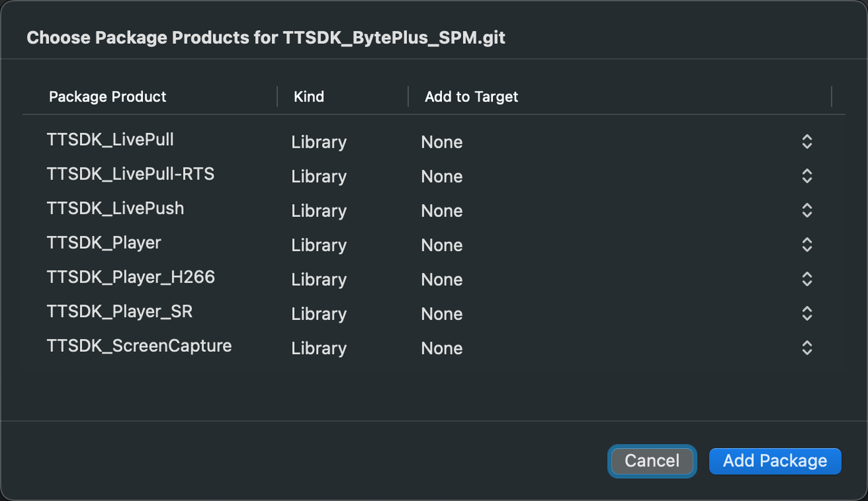The image size is (868, 501).
Task: Open target dropdown for TTSDK_Player_H266
Action: tap(806, 279)
